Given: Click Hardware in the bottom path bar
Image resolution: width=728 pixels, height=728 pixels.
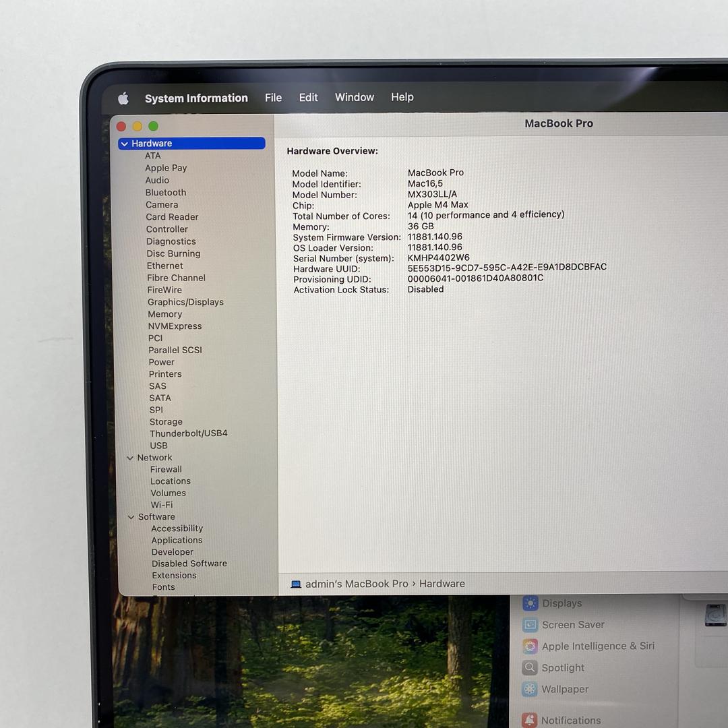Looking at the screenshot, I should point(442,584).
